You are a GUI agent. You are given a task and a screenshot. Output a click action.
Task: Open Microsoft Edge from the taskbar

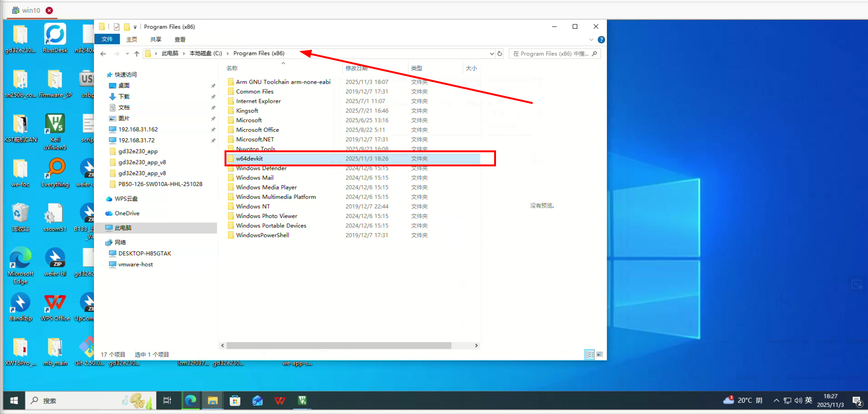point(190,400)
